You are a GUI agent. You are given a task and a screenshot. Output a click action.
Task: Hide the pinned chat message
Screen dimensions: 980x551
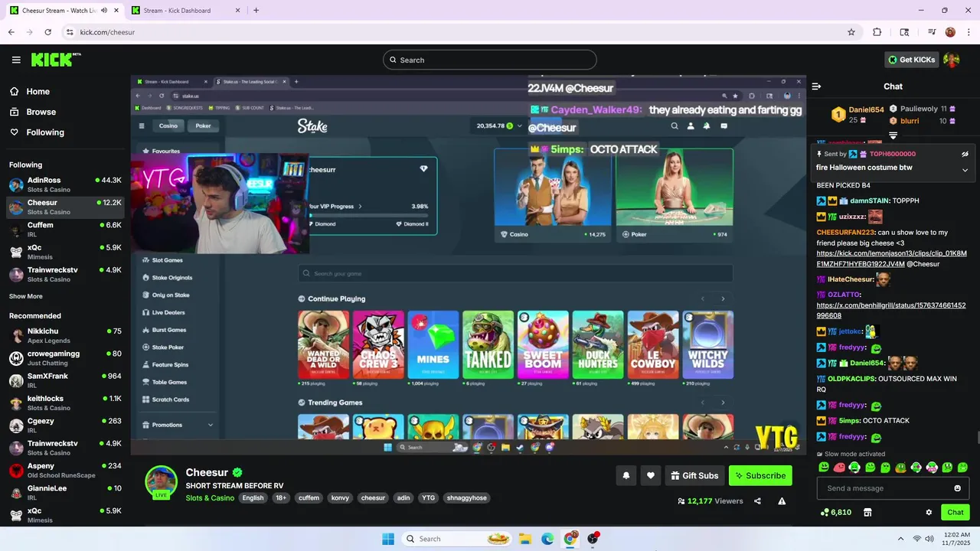pyautogui.click(x=965, y=154)
